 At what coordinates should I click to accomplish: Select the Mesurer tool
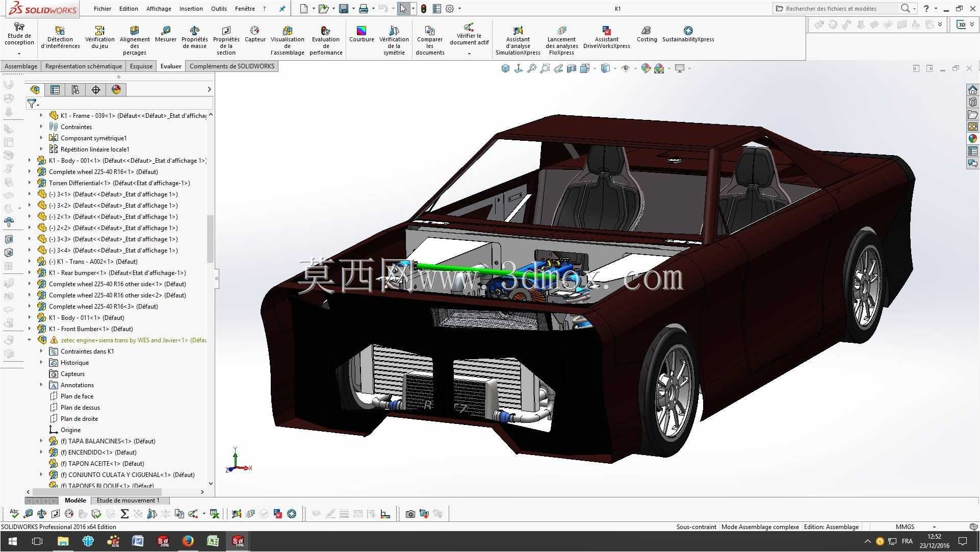tap(165, 34)
